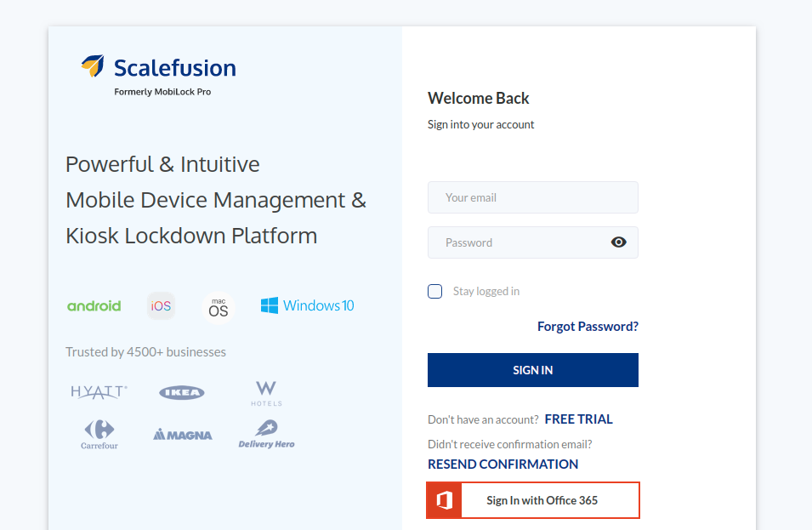Click the Windows 10 logo

(x=308, y=305)
